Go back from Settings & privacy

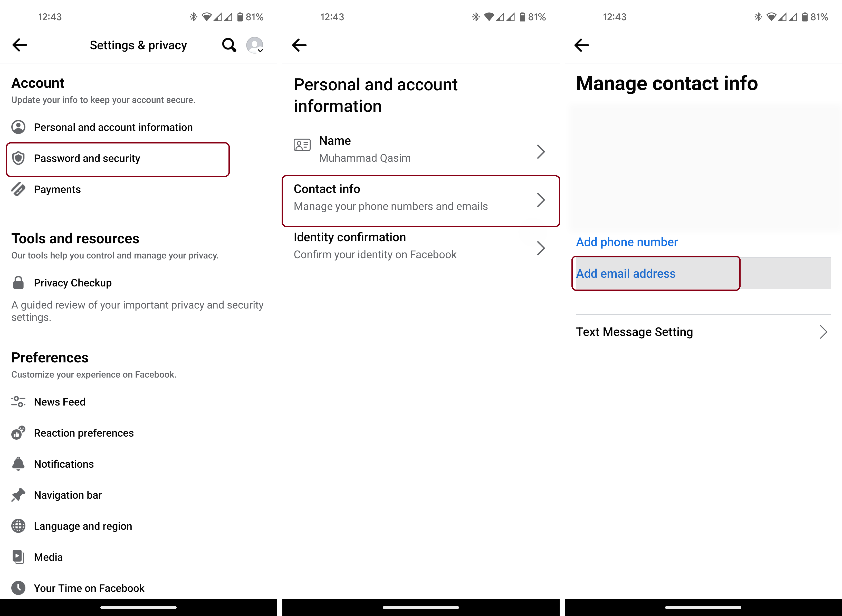coord(20,45)
